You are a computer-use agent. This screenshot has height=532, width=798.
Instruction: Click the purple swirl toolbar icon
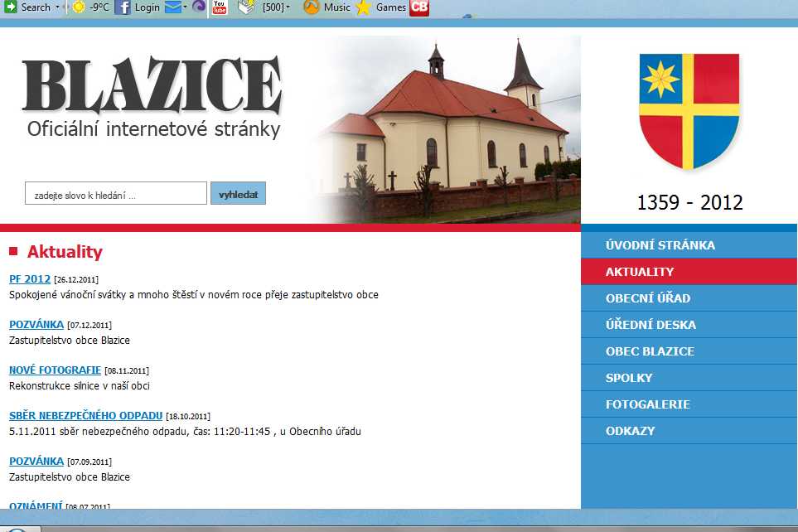[x=199, y=6]
